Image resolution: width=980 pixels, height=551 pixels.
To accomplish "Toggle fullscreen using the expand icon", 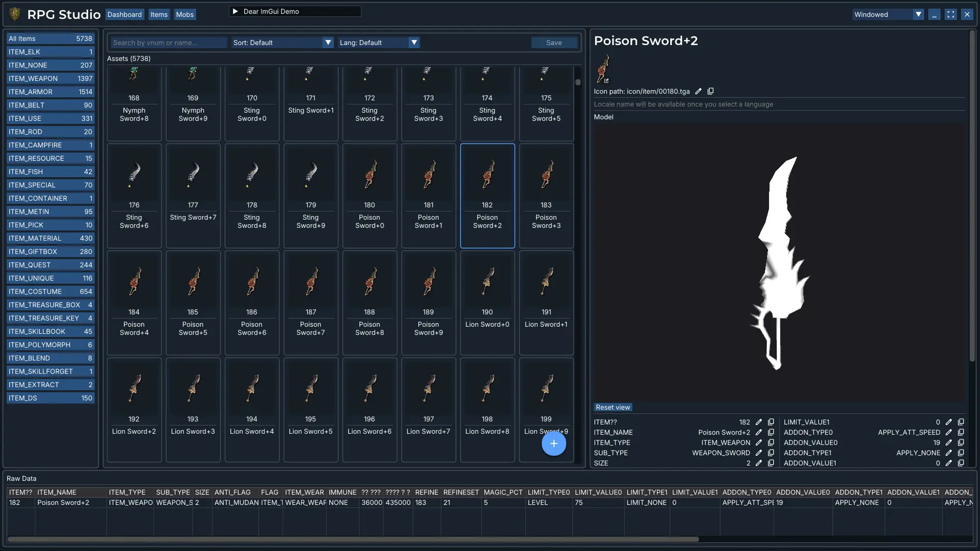I will tap(951, 14).
